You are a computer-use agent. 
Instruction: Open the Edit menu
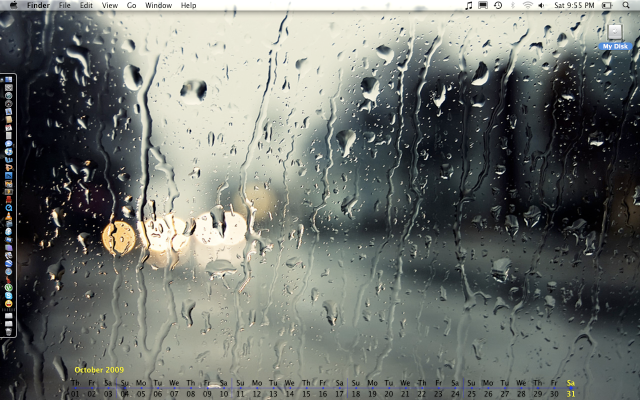[x=87, y=5]
